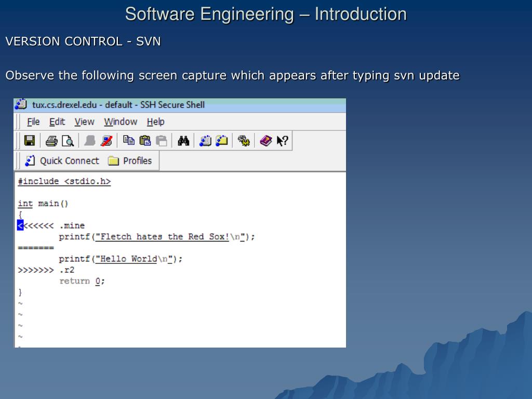Click the Context Help arrow question icon
The width and height of the screenshot is (532, 399).
point(282,140)
